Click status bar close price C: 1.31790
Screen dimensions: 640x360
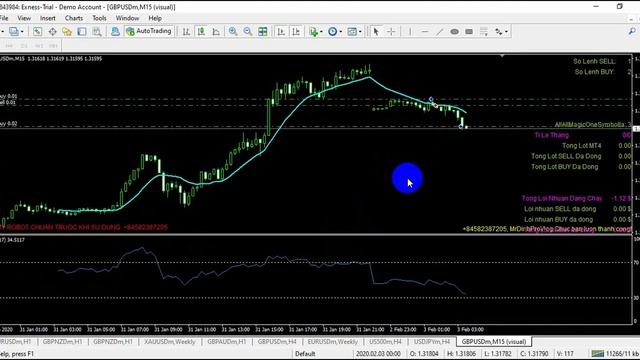[534, 354]
